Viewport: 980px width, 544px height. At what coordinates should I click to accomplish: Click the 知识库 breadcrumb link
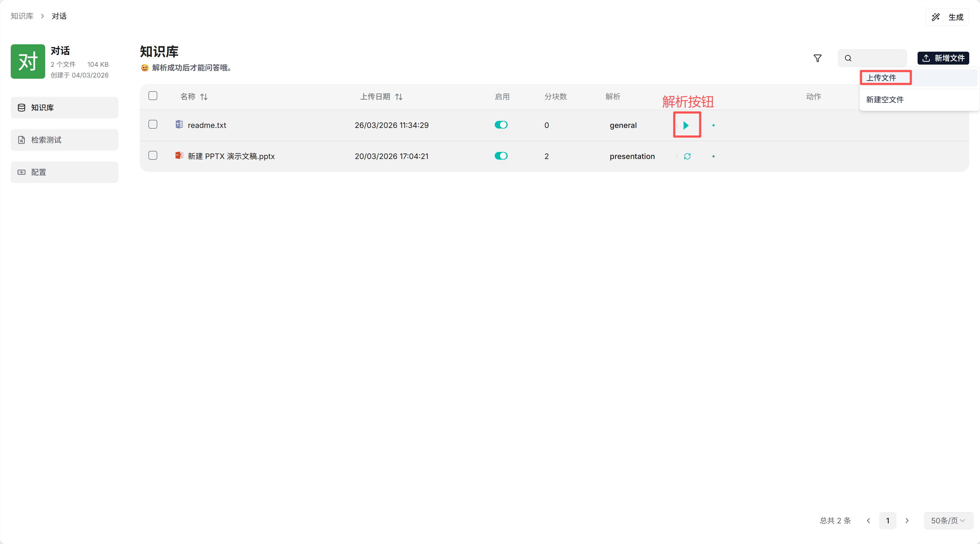22,16
